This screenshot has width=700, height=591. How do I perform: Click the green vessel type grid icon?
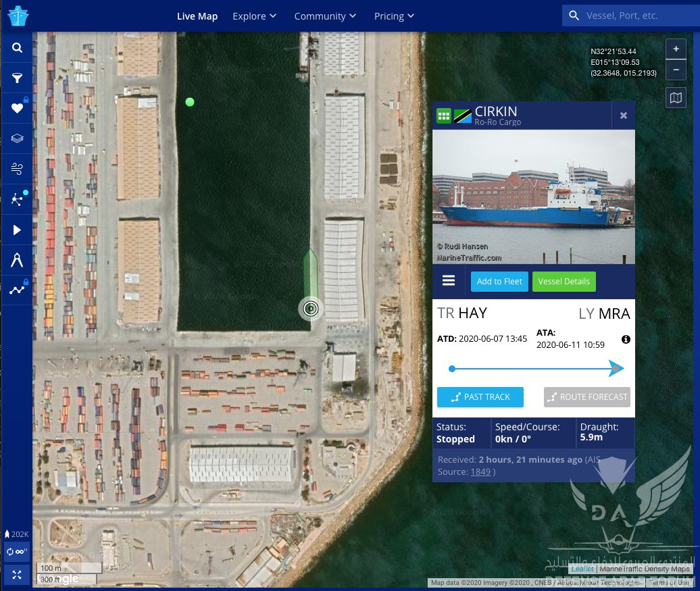444,116
